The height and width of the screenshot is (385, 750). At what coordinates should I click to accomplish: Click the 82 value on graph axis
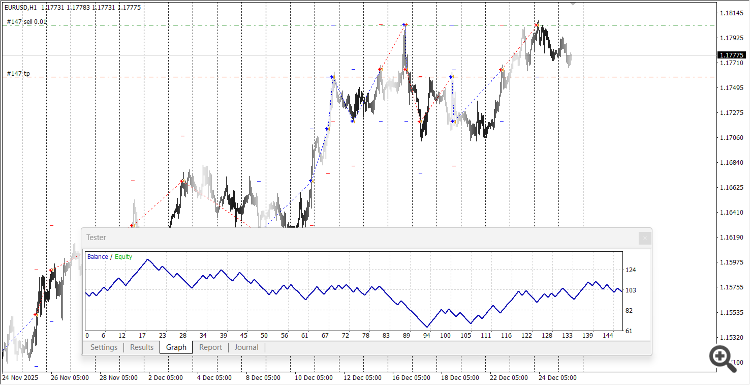[629, 310]
